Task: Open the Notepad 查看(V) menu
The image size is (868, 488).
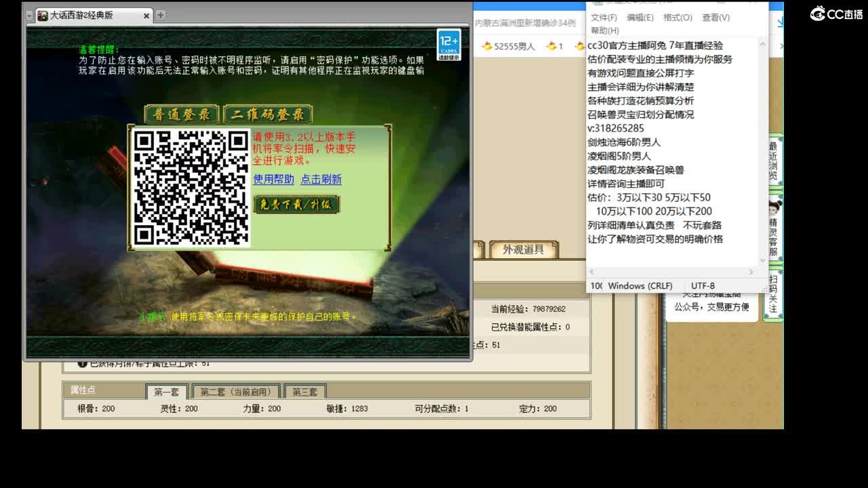Action: (715, 18)
